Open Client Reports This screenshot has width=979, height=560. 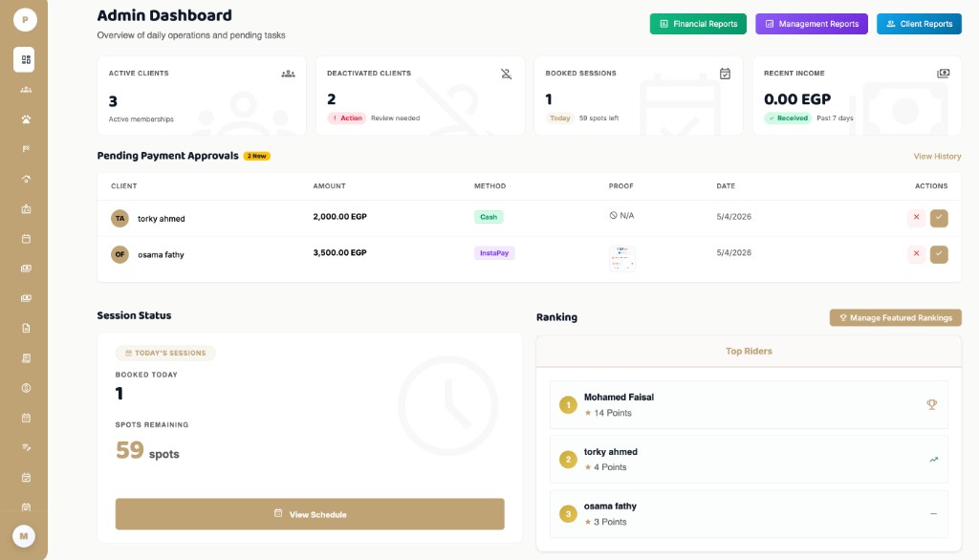[919, 24]
